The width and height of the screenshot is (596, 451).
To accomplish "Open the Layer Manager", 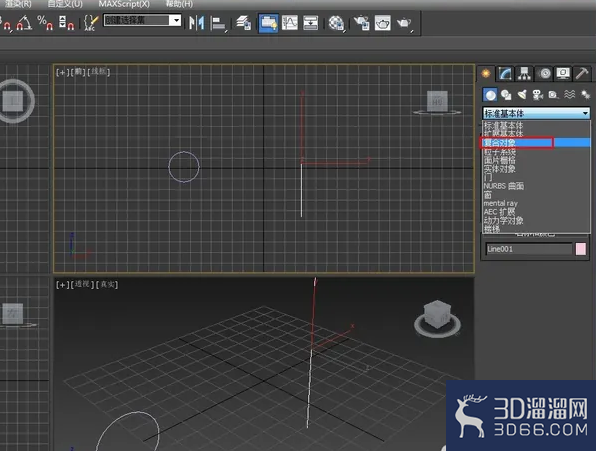I will pyautogui.click(x=243, y=23).
